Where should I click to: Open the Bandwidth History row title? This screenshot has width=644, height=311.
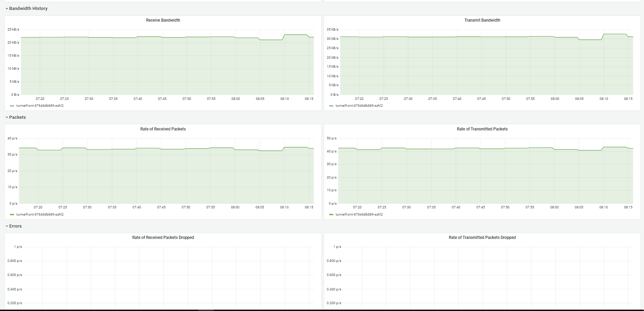pyautogui.click(x=28, y=9)
